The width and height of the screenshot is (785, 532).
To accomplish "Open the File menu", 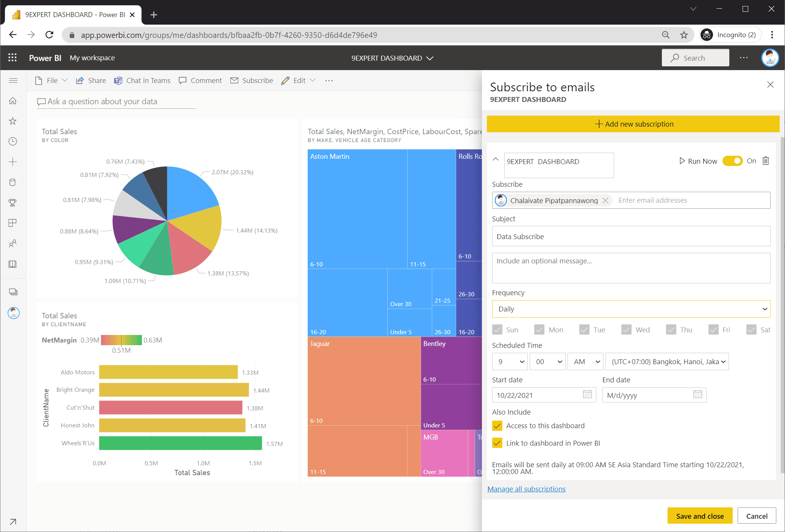I will (x=51, y=80).
